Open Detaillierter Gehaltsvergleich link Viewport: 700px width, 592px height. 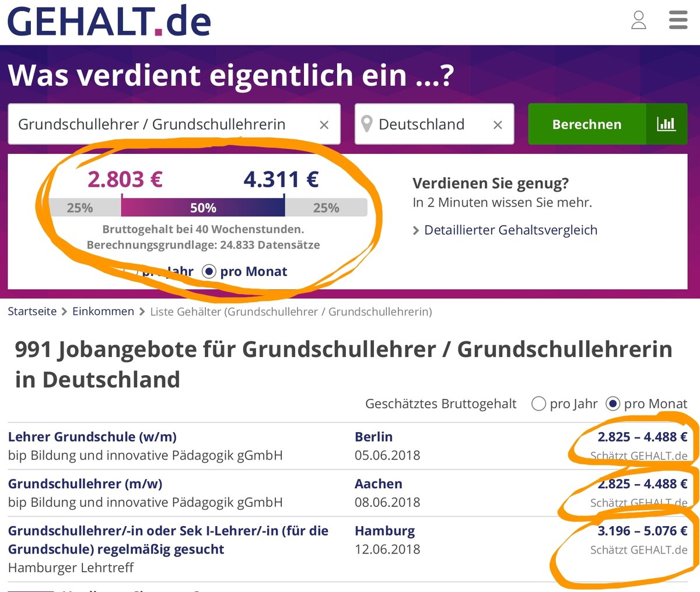pos(510,230)
